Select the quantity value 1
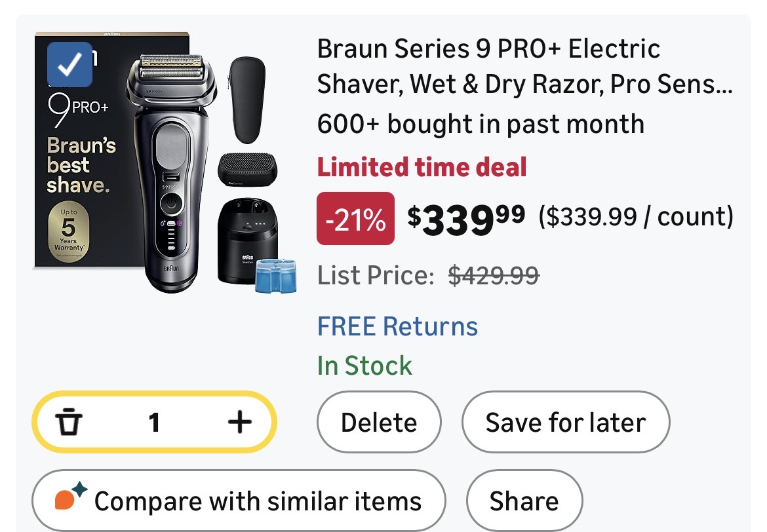Image resolution: width=767 pixels, height=532 pixels. pos(154,423)
